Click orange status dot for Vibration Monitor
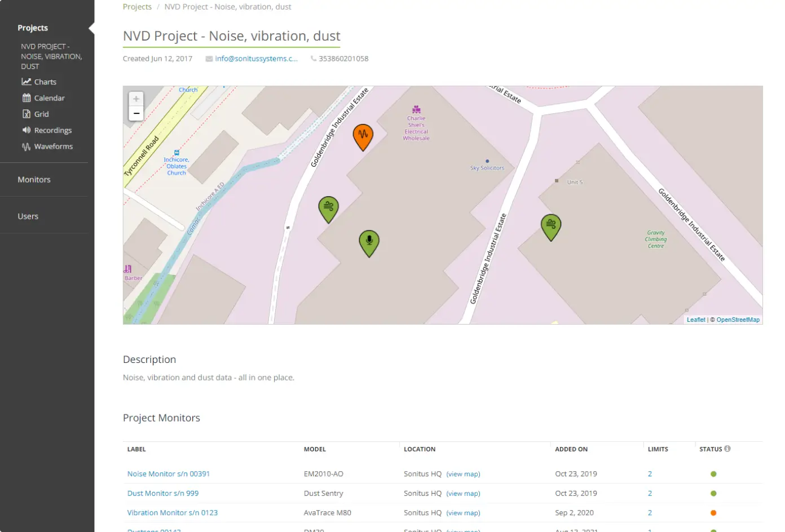The width and height of the screenshot is (785, 532). (713, 513)
